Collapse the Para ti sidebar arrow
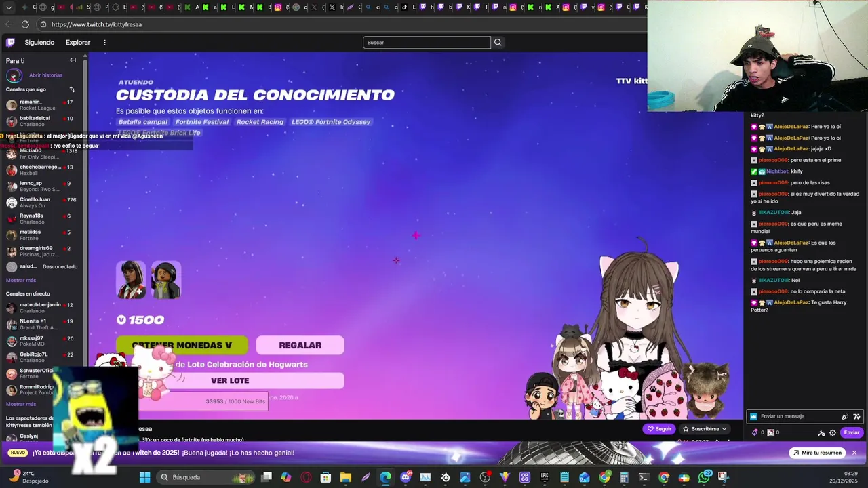The width and height of the screenshot is (868, 488). [73, 60]
